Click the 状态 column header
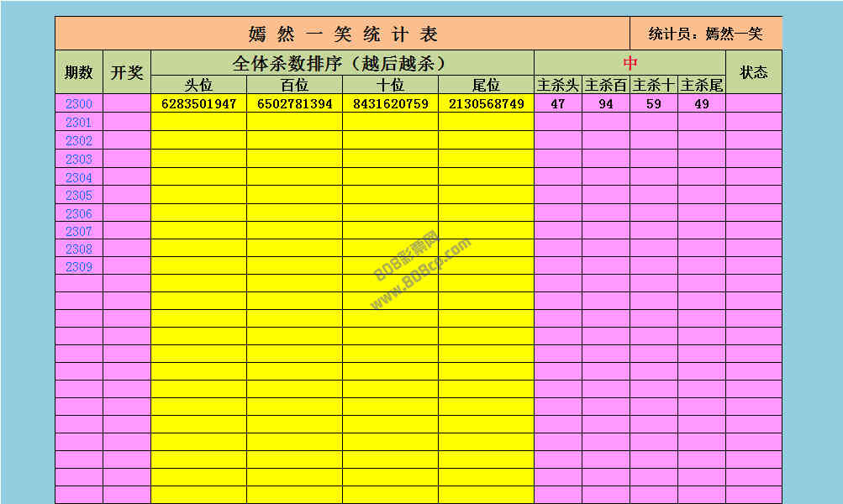 (x=753, y=72)
